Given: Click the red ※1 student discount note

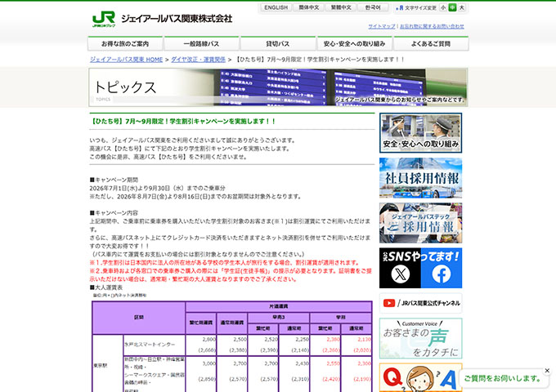Looking at the screenshot, I should pos(225,263).
